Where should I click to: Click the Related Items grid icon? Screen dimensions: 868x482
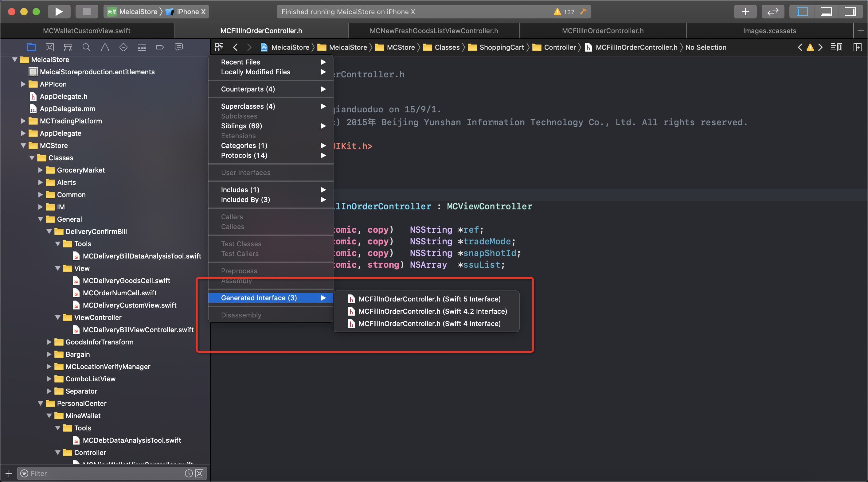point(219,47)
